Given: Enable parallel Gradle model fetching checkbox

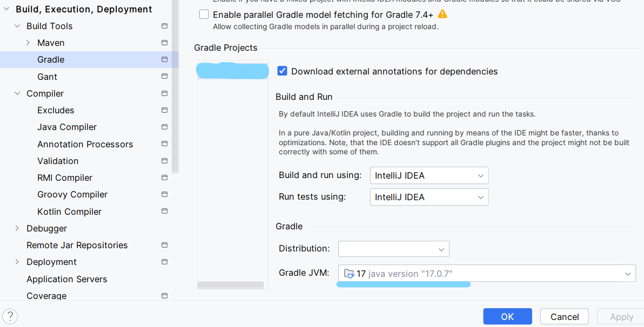Looking at the screenshot, I should pyautogui.click(x=204, y=15).
